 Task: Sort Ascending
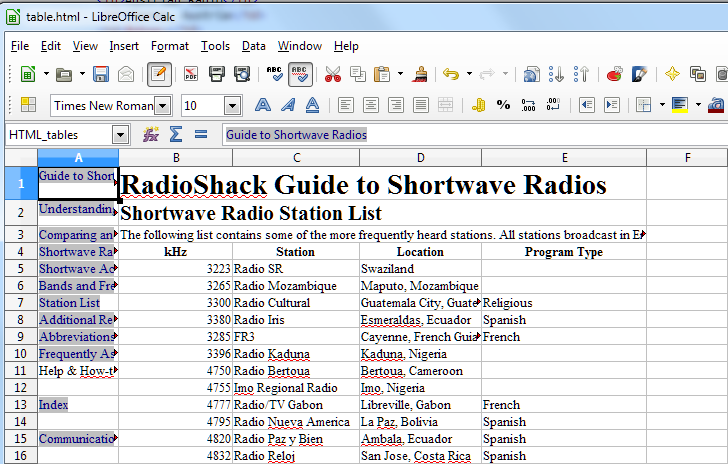[556, 74]
